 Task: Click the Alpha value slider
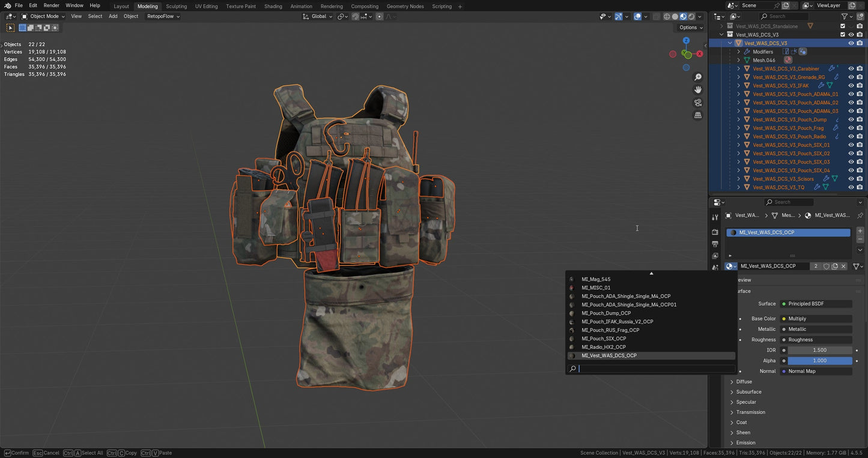[819, 361]
